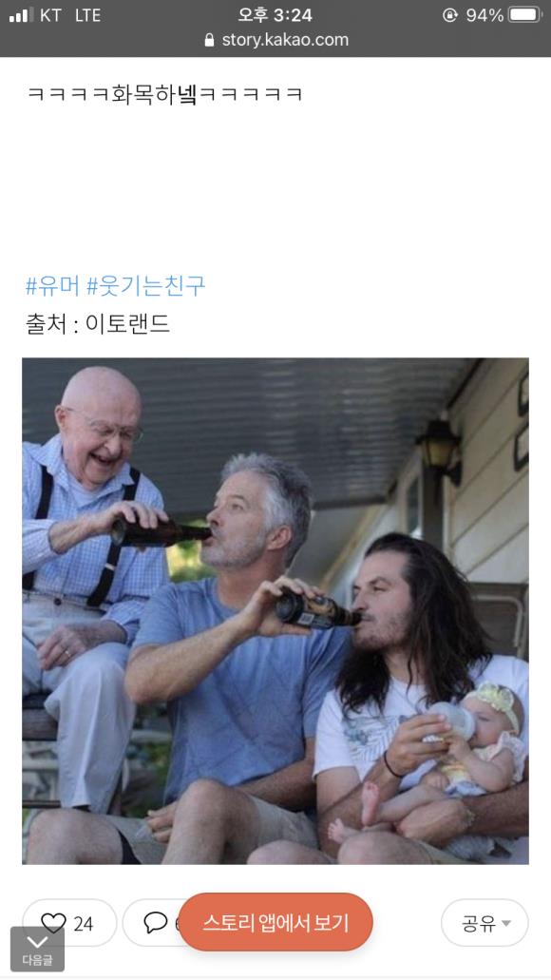Tap the like count 24
This screenshot has width=551, height=980.
[x=83, y=924]
